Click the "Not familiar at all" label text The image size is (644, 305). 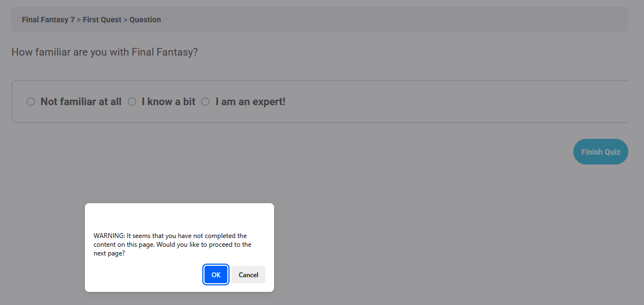[x=81, y=101]
